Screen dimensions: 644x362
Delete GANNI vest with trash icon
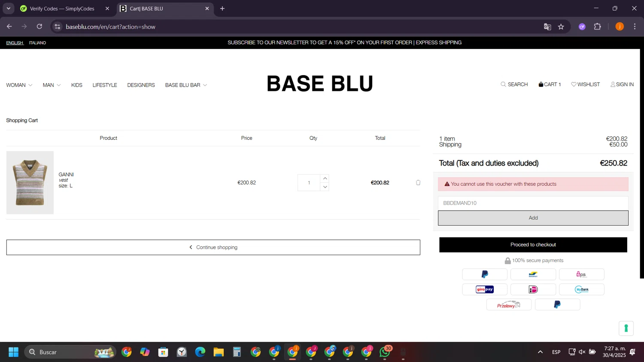click(418, 183)
